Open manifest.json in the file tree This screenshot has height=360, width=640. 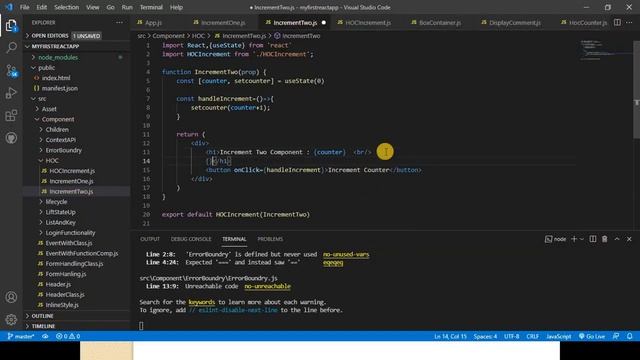pyautogui.click(x=60, y=88)
